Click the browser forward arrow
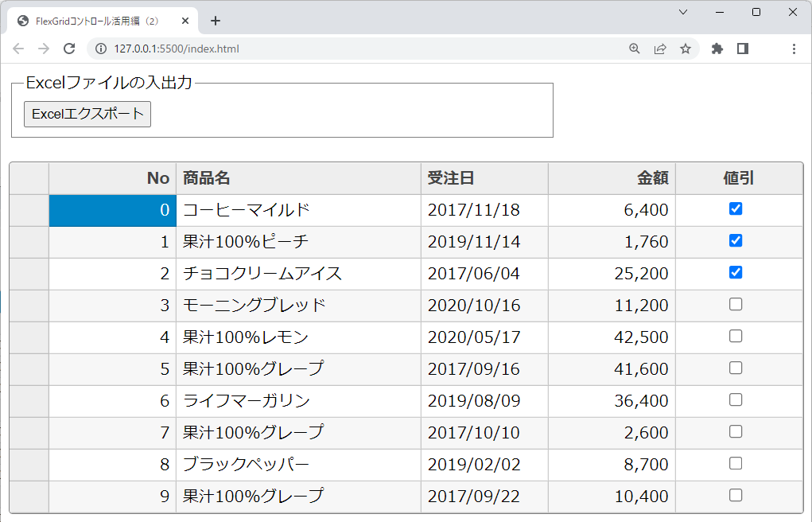Screen dimensions: 812x522 [44, 49]
